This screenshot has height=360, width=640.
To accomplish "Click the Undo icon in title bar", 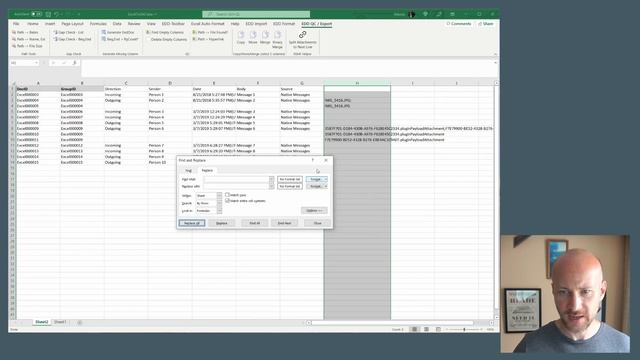I will pyautogui.click(x=57, y=14).
